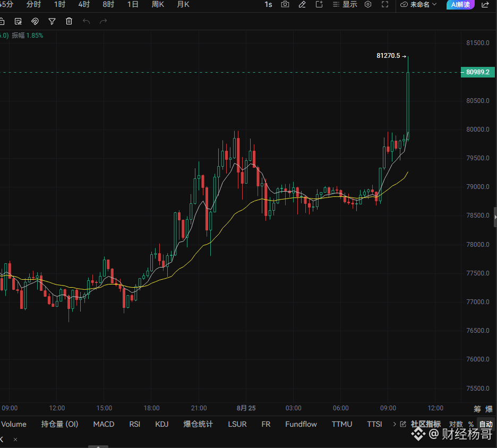Open the 显示 display options list
Viewport: 497px width, 448px height.
tap(345, 4)
